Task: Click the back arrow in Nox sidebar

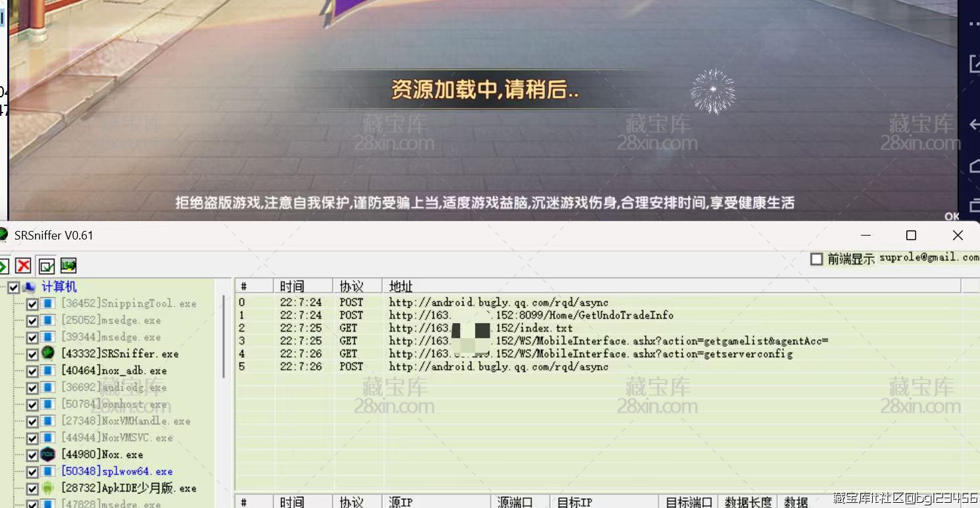Action: point(974,124)
